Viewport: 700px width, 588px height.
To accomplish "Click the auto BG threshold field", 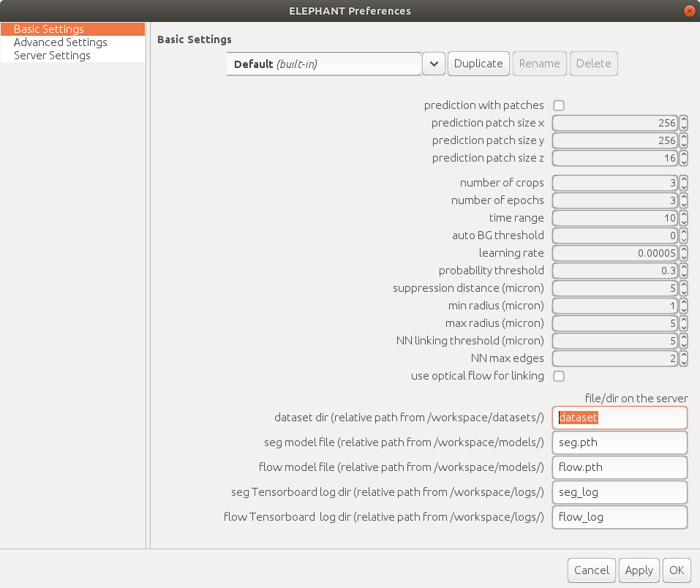I will pyautogui.click(x=614, y=235).
